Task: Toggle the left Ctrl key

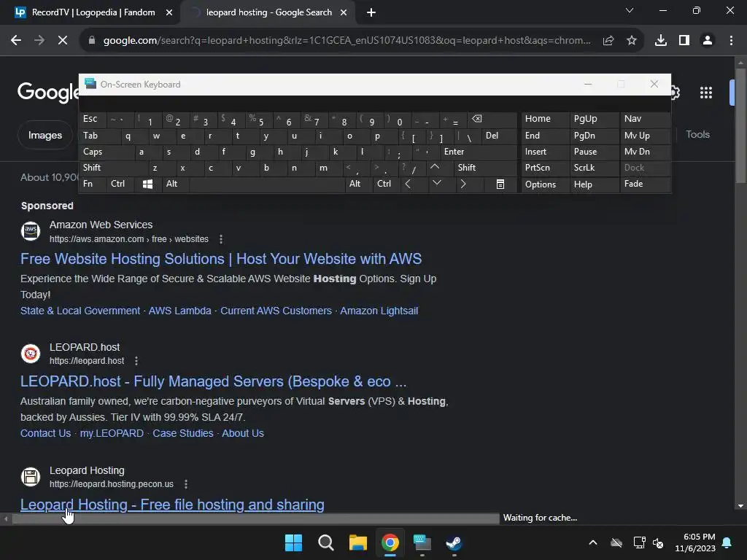Action: pos(120,184)
